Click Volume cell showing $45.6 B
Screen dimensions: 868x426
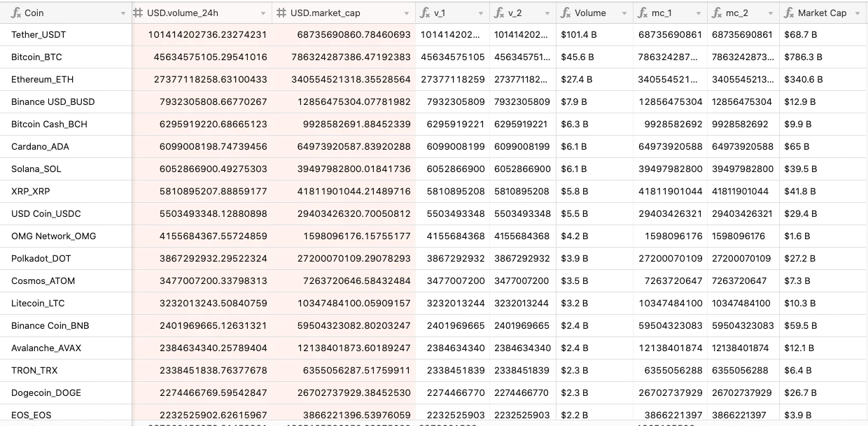(x=595, y=57)
